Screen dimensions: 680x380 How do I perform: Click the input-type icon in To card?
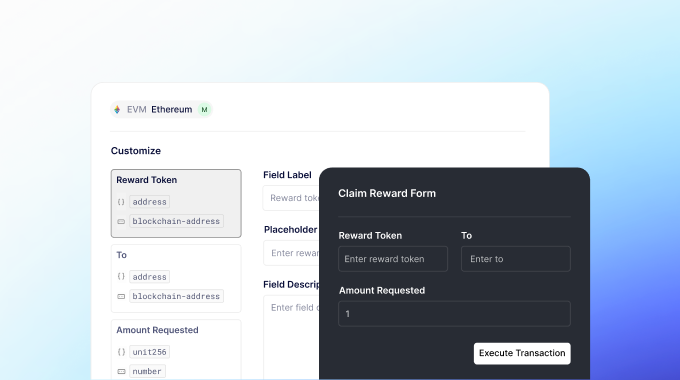coord(121,296)
